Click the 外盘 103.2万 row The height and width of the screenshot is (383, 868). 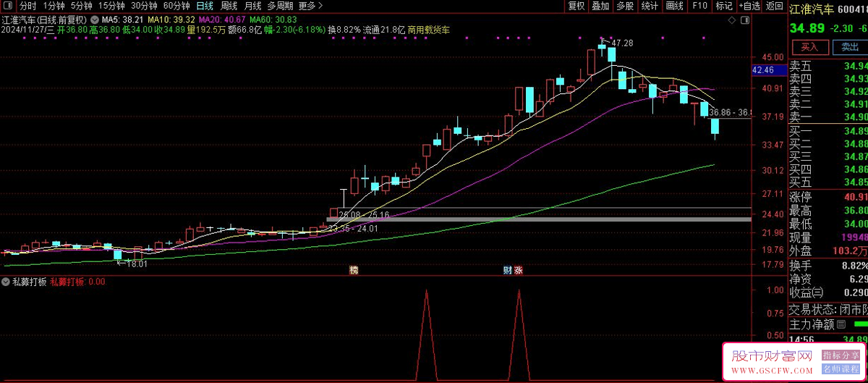click(x=828, y=251)
